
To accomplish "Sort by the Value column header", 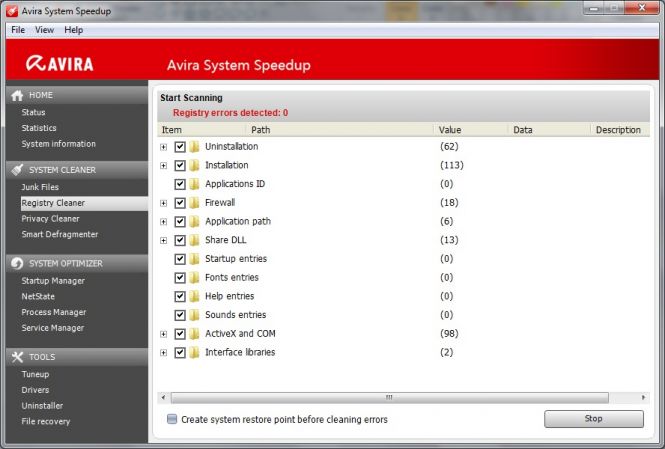I will point(470,130).
